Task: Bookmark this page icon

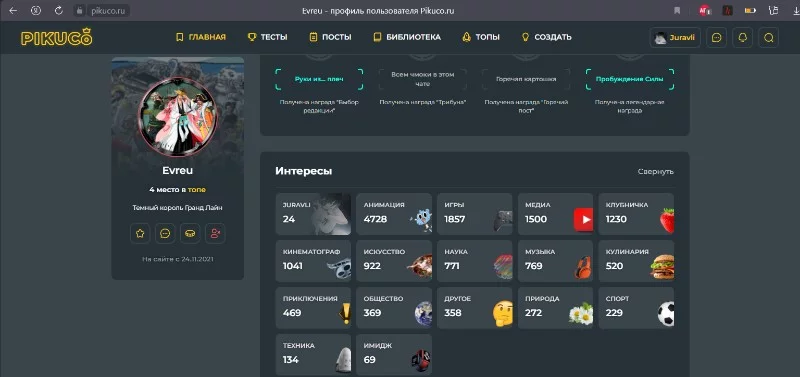Action: click(678, 10)
